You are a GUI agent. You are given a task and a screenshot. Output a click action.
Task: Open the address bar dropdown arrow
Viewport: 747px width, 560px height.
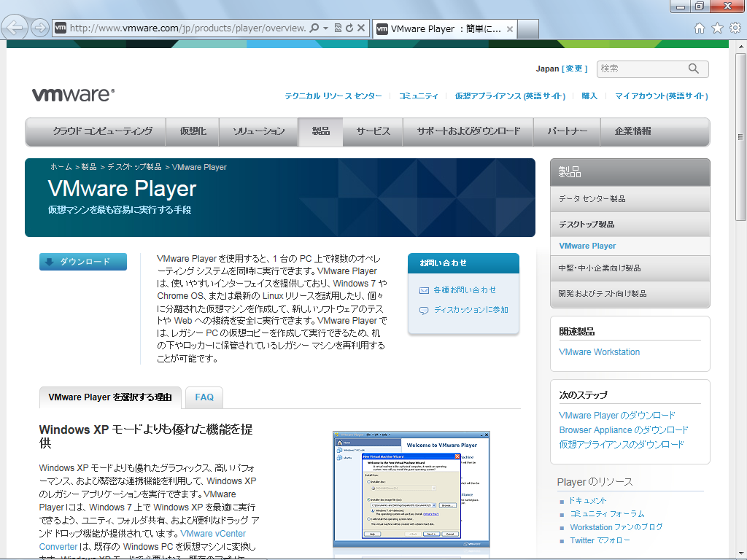click(x=326, y=28)
